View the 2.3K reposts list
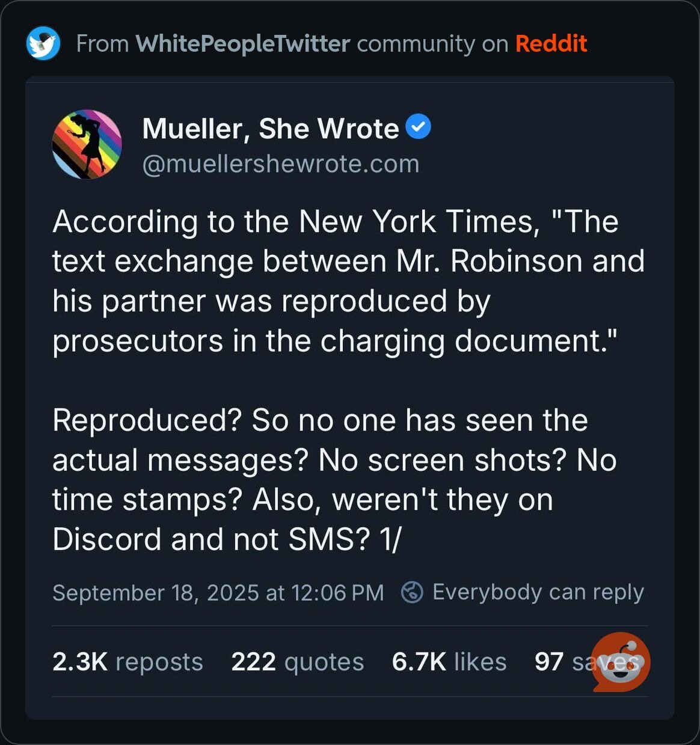The width and height of the screenshot is (700, 745). [127, 661]
